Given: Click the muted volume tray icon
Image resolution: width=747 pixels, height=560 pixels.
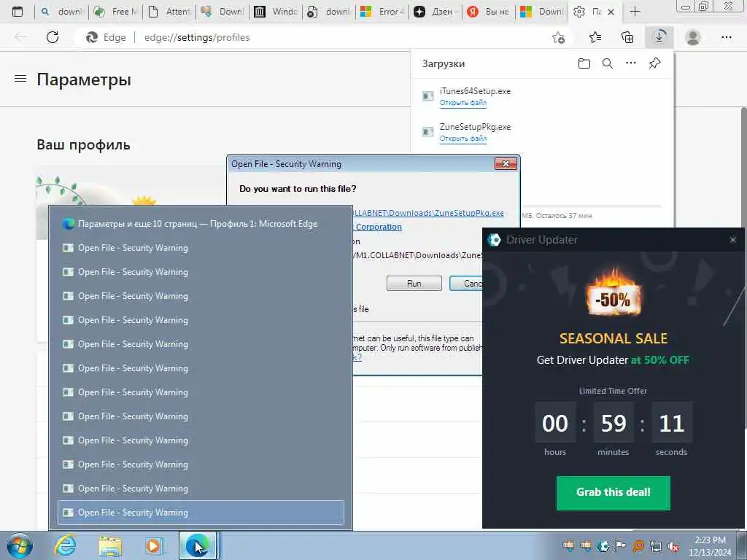Looking at the screenshot, I should 673,547.
